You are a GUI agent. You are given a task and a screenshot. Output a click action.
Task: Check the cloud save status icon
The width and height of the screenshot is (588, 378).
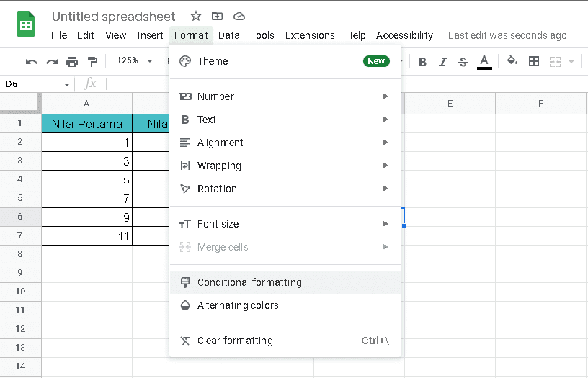(x=239, y=16)
